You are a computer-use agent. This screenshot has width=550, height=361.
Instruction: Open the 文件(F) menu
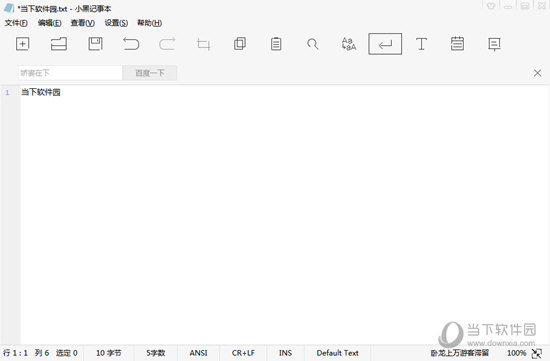tap(16, 23)
